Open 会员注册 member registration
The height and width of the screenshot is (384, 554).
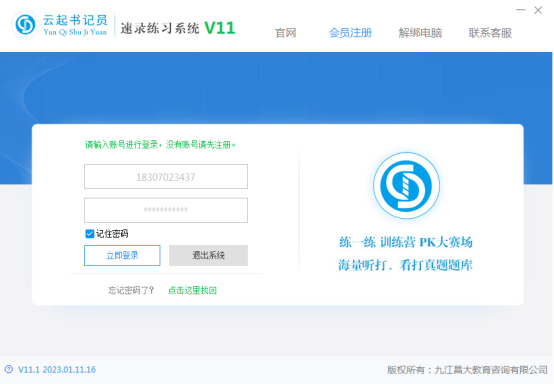[350, 33]
